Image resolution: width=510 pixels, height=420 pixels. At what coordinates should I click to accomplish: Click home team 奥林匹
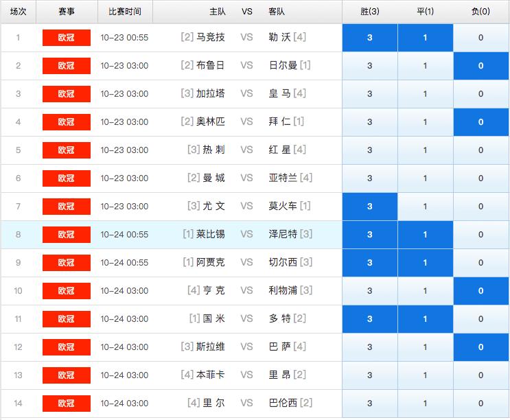[x=211, y=121]
